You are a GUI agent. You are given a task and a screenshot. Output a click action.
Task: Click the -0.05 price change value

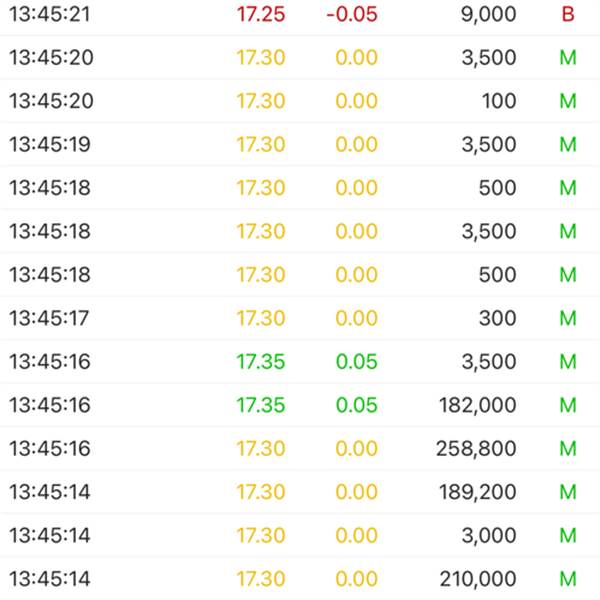(x=351, y=15)
